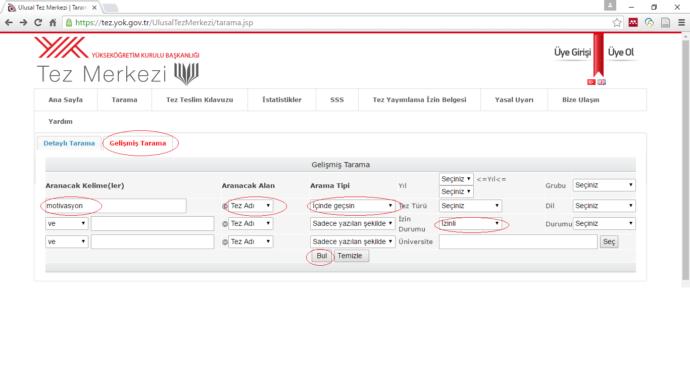Open a new browser tab

110,7
